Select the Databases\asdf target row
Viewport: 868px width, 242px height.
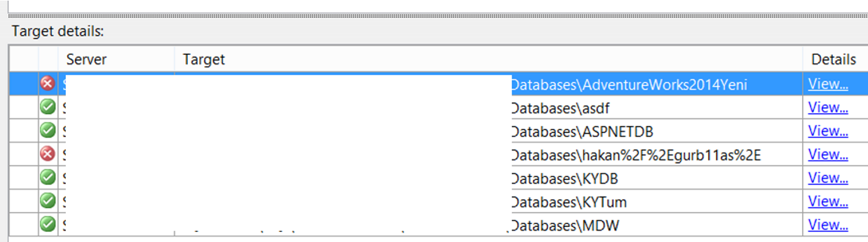(439, 108)
